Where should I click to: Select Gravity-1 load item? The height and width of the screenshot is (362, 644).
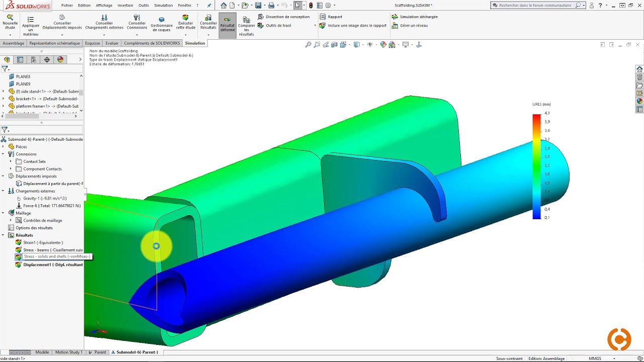coord(41,198)
